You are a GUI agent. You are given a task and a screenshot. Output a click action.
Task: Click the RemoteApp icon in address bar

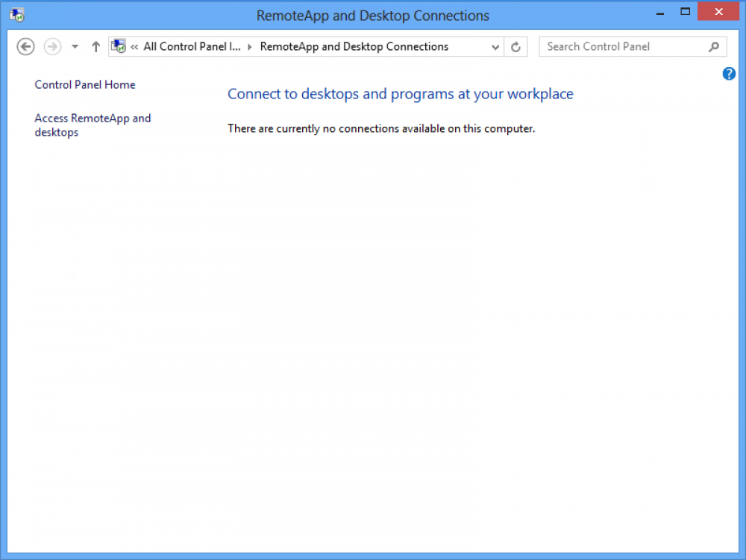(119, 46)
